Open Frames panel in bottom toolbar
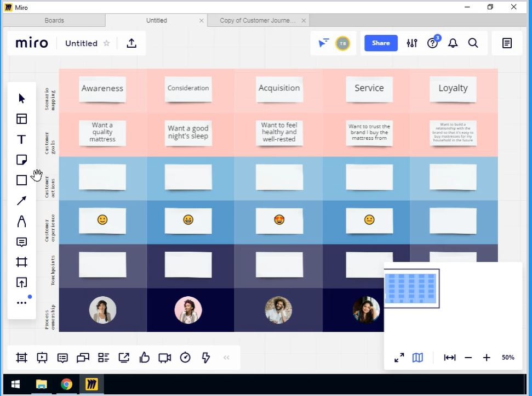Screen dimensions: 532x396 click(x=21, y=358)
